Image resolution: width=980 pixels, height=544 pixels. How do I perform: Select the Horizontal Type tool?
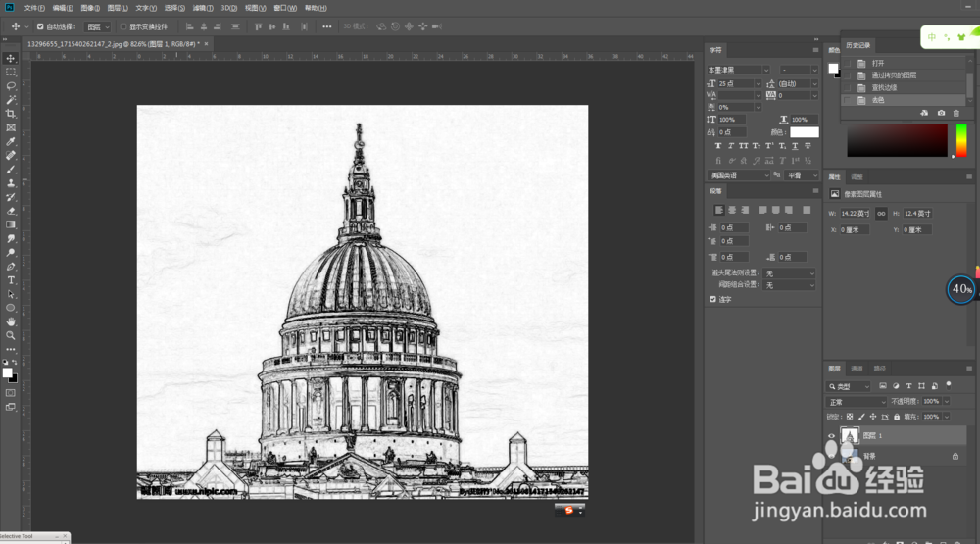click(11, 280)
